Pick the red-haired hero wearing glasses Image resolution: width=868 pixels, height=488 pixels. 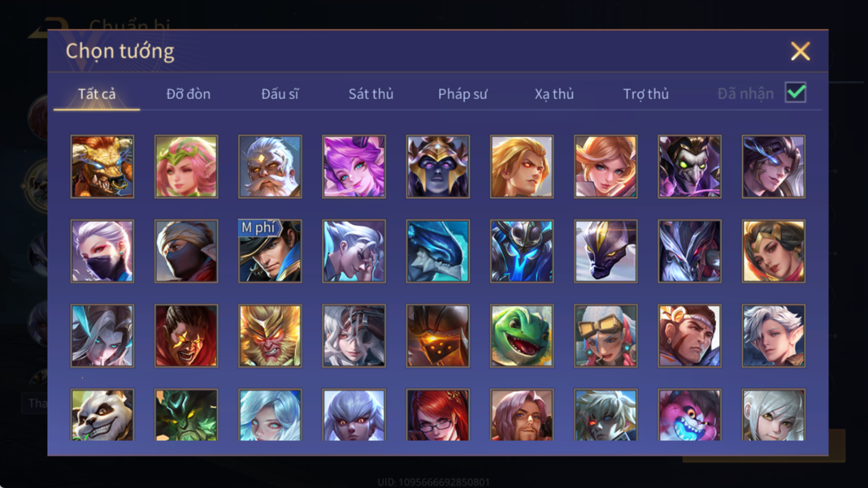(438, 415)
